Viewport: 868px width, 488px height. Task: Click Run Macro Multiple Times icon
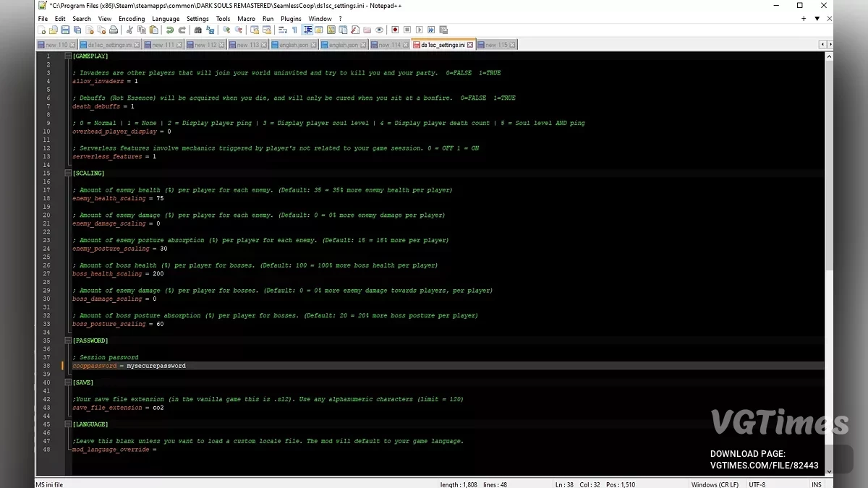[x=430, y=30]
